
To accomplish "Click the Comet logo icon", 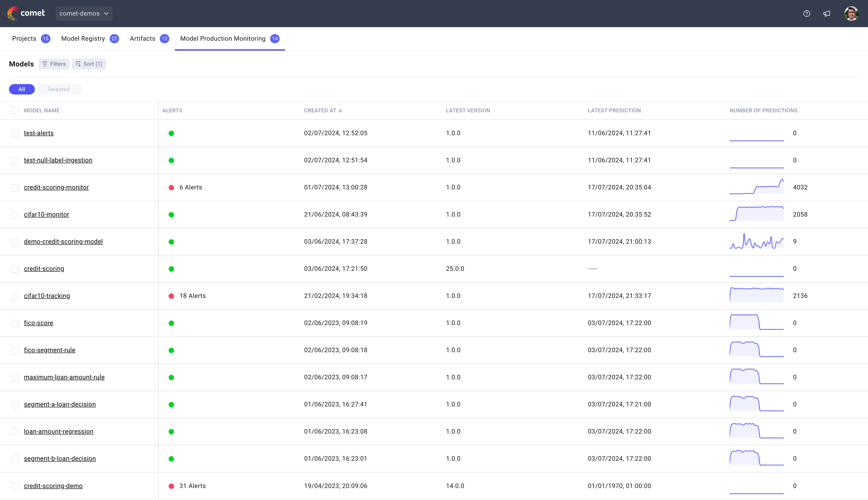I will tap(12, 13).
